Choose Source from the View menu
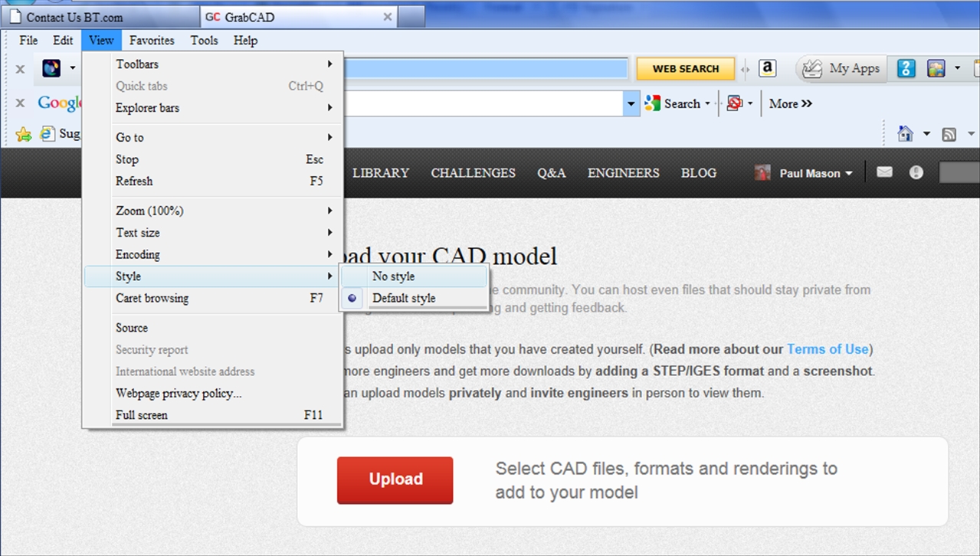The height and width of the screenshot is (556, 980). (x=213, y=328)
